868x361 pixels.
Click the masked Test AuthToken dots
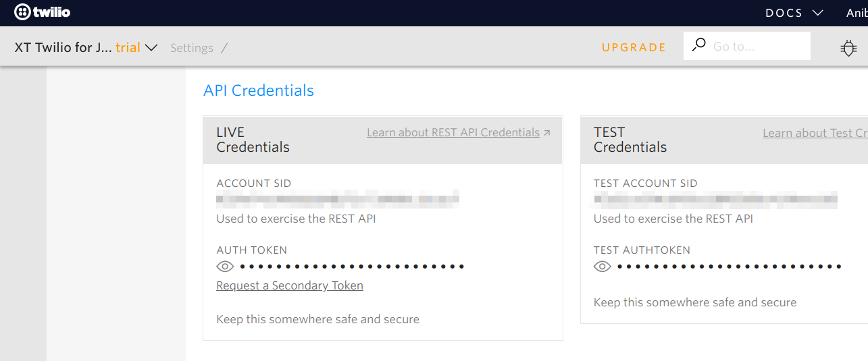pos(730,267)
